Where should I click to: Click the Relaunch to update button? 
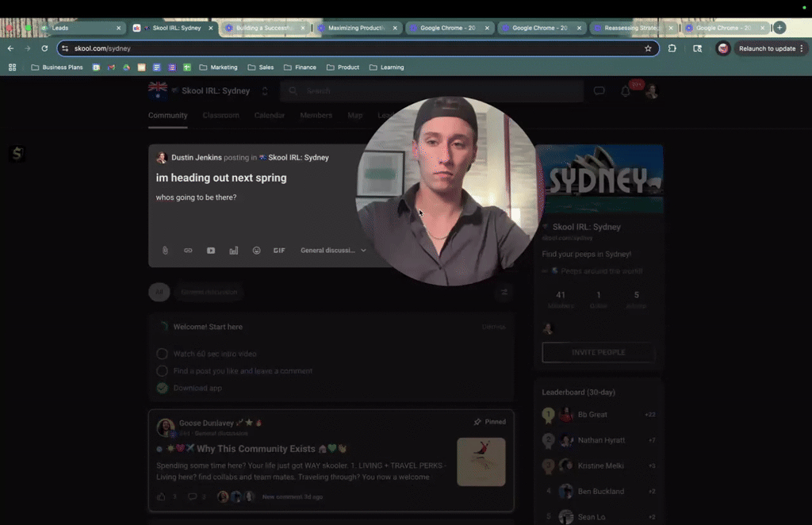[x=767, y=48]
